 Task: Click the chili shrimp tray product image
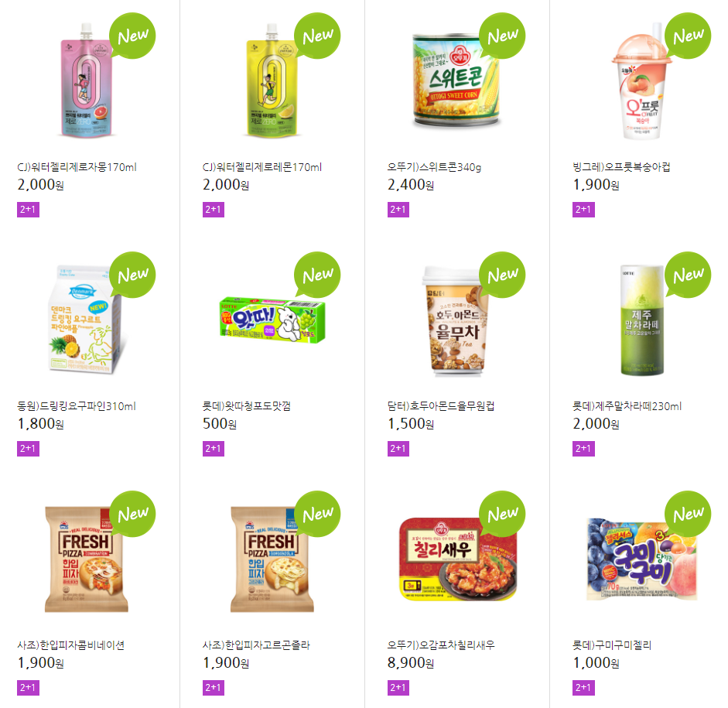(458, 559)
